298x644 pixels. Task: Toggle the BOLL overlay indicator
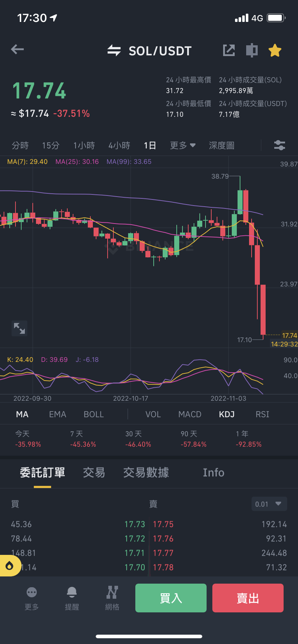point(94,414)
